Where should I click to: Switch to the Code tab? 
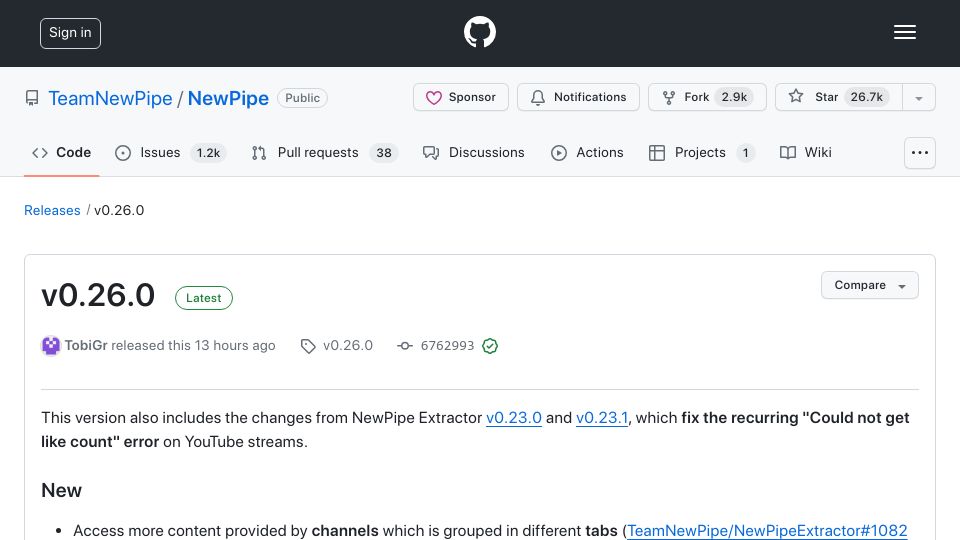coord(61,152)
